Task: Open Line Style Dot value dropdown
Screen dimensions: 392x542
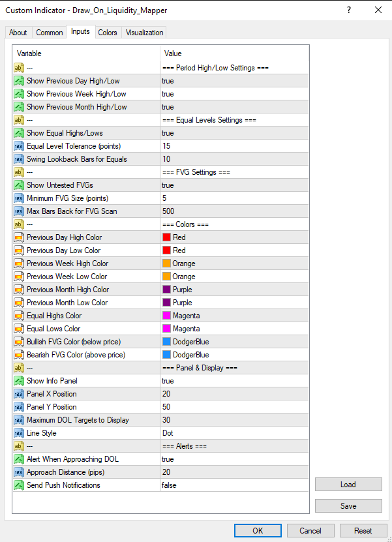Action: (234, 433)
